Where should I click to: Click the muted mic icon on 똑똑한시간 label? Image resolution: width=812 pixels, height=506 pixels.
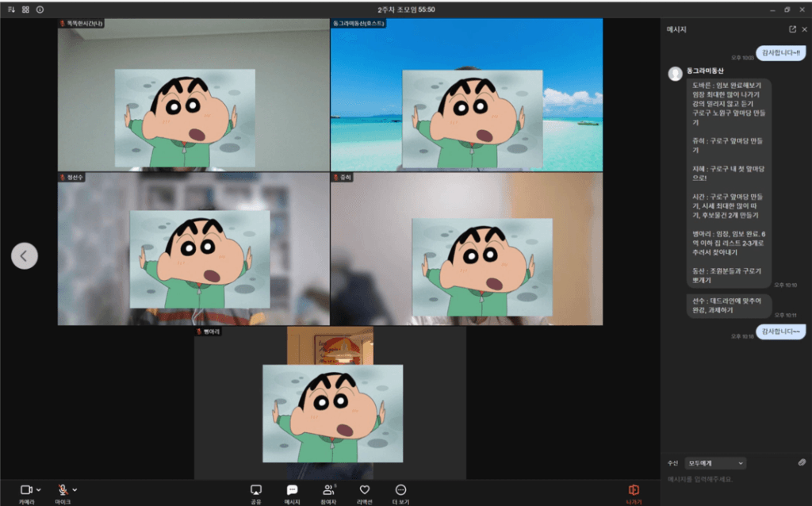pyautogui.click(x=63, y=23)
